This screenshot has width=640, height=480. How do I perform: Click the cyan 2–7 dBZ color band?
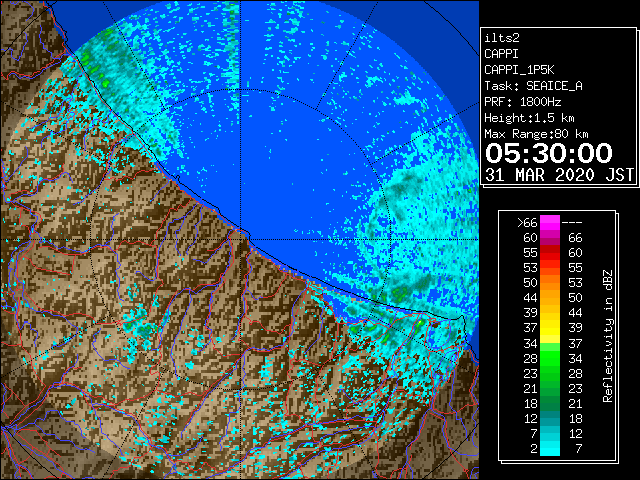[550, 449]
